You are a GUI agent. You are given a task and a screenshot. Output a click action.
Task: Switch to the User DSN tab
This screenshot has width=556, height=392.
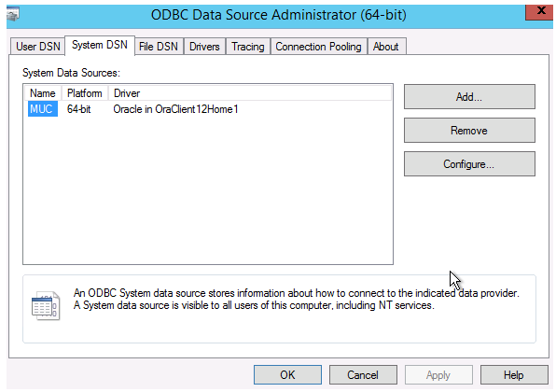pyautogui.click(x=38, y=47)
